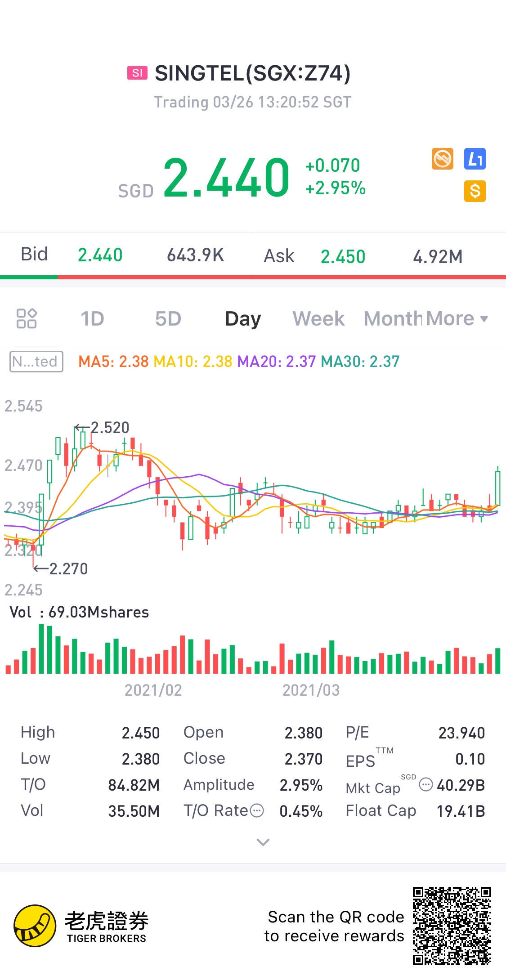
Task: Expand more stock details with the chevron
Action: [263, 842]
